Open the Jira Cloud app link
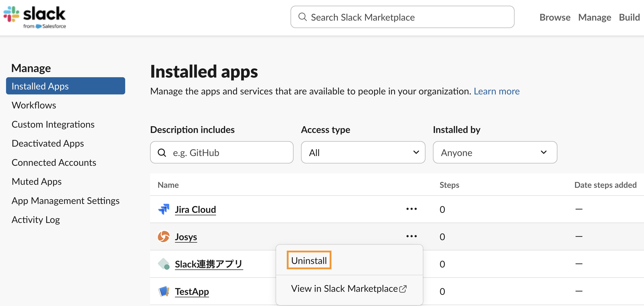Image resolution: width=644 pixels, height=306 pixels. point(195,209)
